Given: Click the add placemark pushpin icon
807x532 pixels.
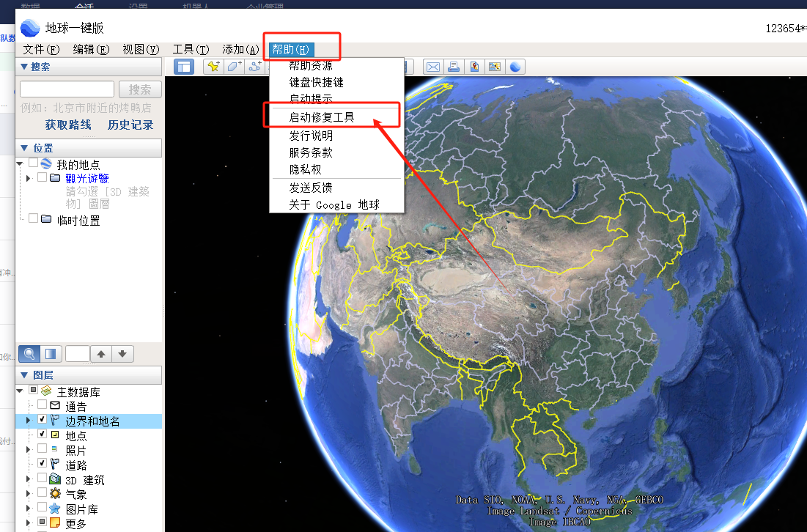Looking at the screenshot, I should click(213, 67).
